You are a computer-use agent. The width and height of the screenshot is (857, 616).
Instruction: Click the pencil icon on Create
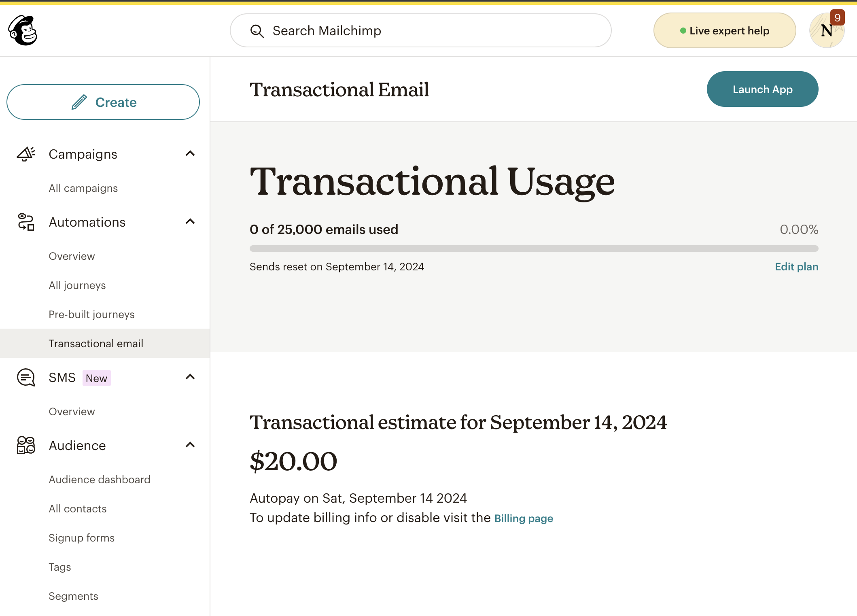pyautogui.click(x=79, y=102)
